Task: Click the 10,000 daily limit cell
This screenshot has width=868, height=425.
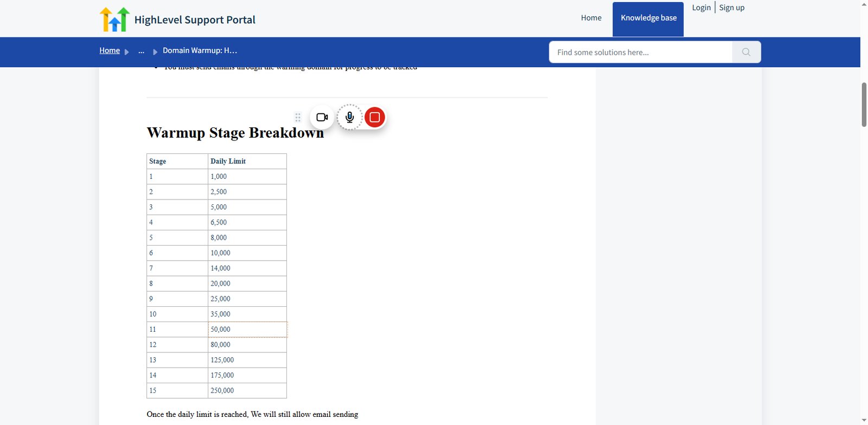Action: click(247, 253)
